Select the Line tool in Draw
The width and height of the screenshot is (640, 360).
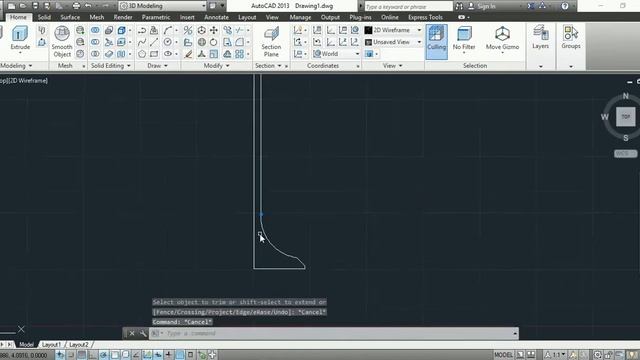click(154, 42)
